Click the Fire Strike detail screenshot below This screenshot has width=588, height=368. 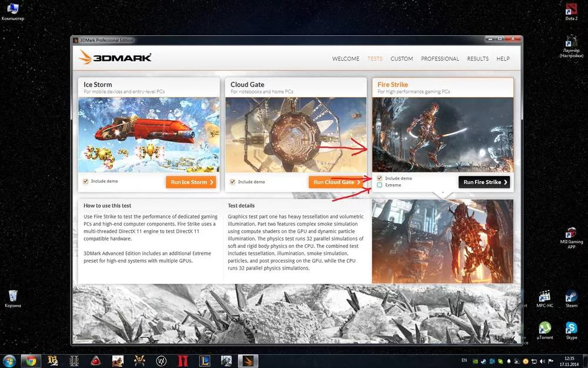pos(443,241)
